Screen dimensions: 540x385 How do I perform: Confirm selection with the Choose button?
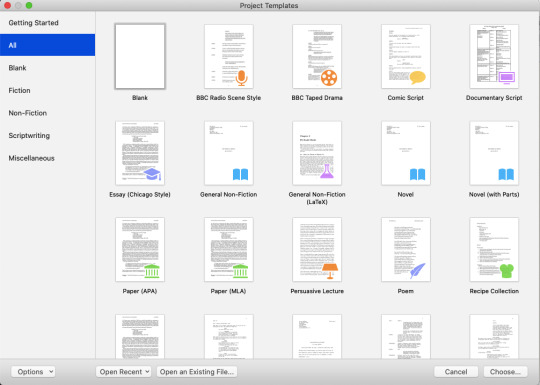pos(505,372)
